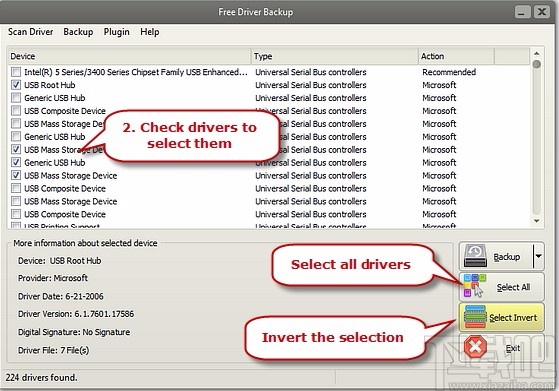This screenshot has width=559, height=391.
Task: Minimize the Free Driver Backup window
Action: [522, 12]
